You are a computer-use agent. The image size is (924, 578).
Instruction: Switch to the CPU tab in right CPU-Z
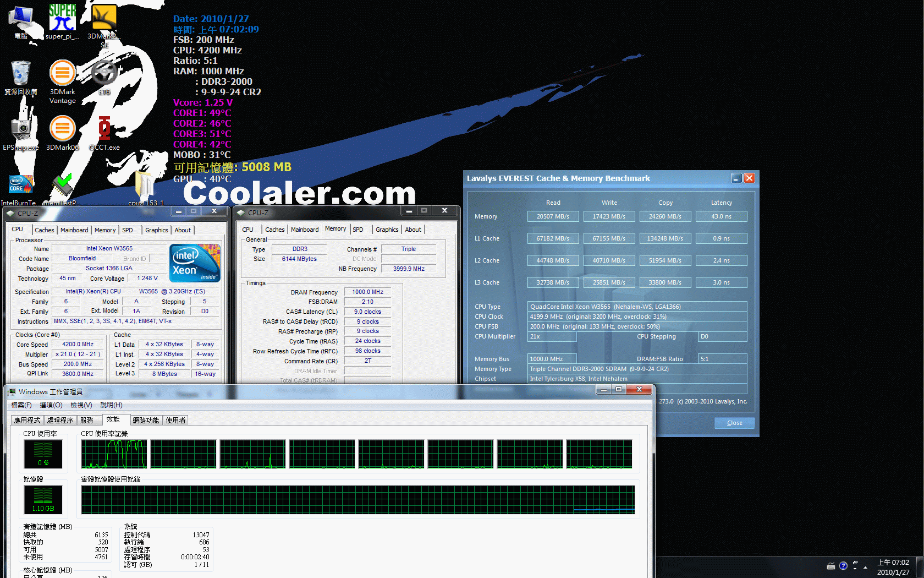(x=248, y=230)
